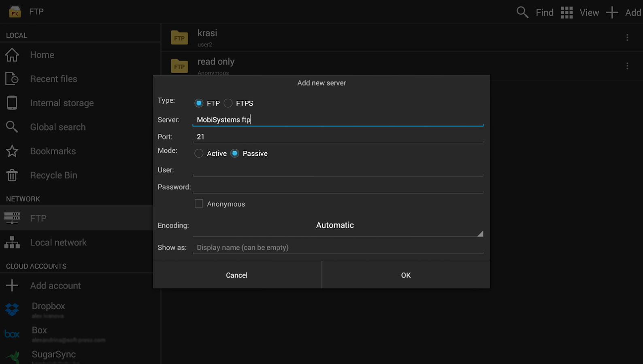Click the Recent files clock icon
This screenshot has height=364, width=643.
click(12, 78)
